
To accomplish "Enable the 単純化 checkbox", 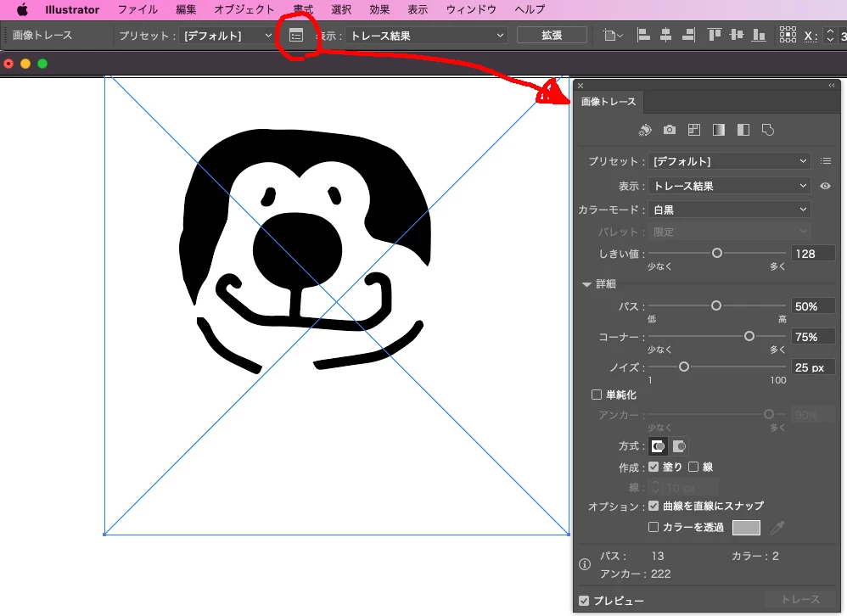I will 597,395.
